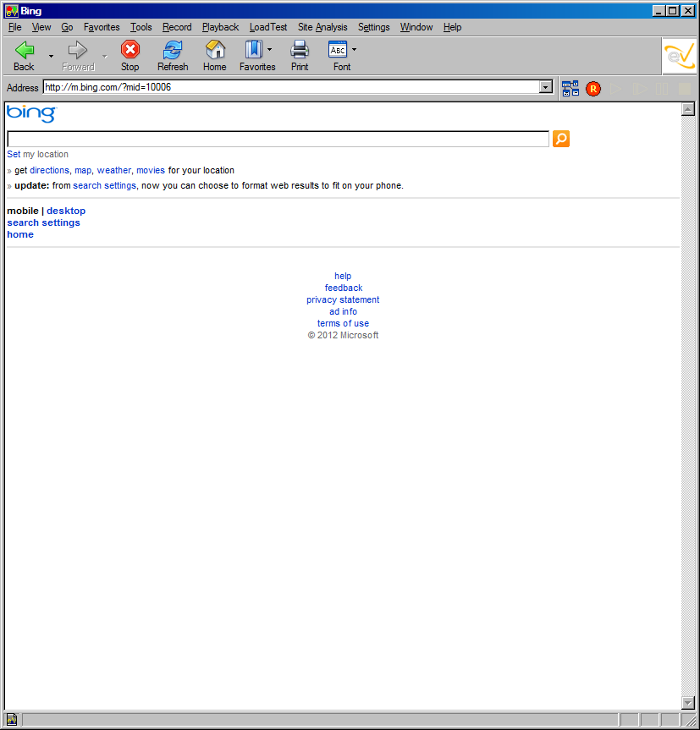
Task: Click the disabled step playback icon
Action: click(x=639, y=89)
